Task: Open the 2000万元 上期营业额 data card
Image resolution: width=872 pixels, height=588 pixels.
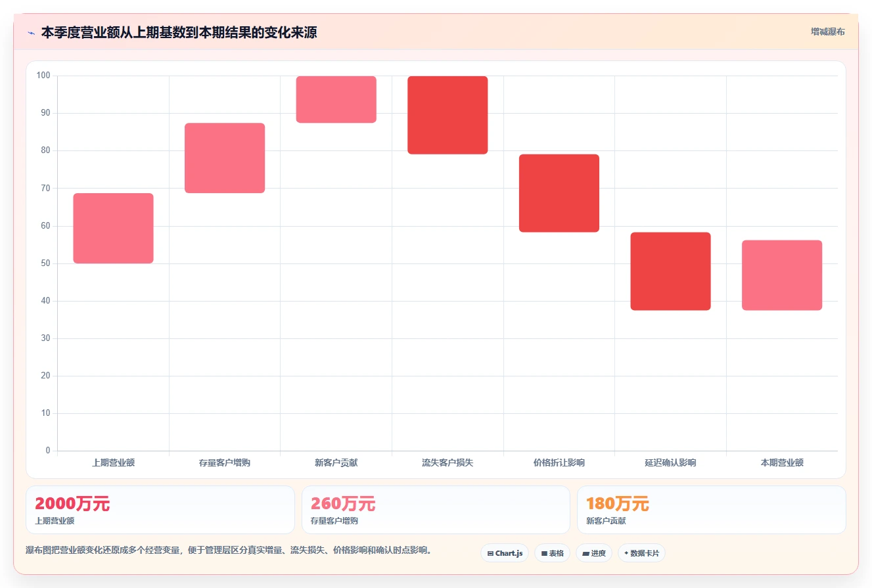Action: [x=160, y=510]
